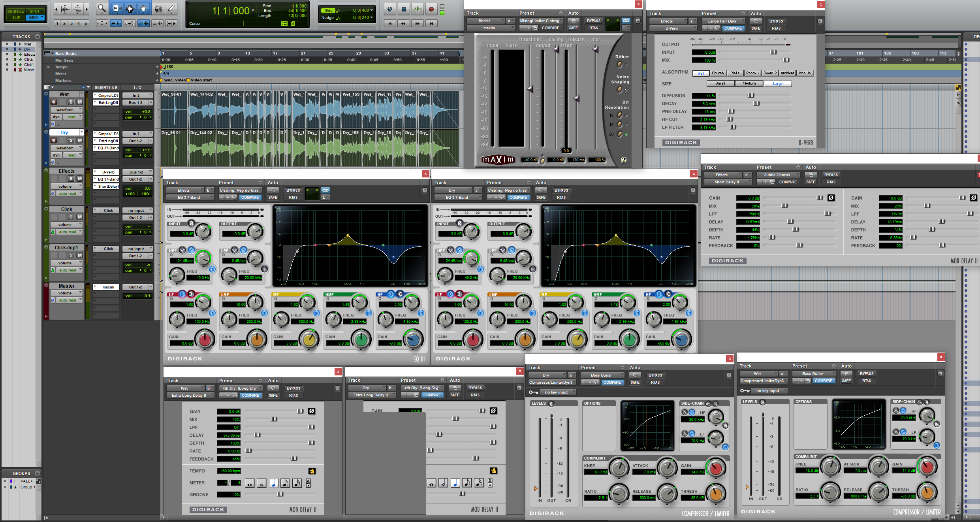
Task: Set D-Verb size to Medium
Action: point(749,83)
